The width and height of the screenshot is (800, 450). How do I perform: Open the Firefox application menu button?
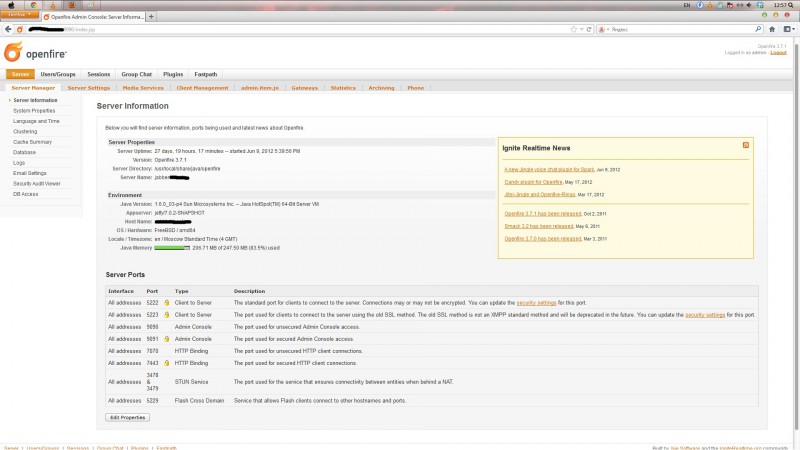pos(19,15)
